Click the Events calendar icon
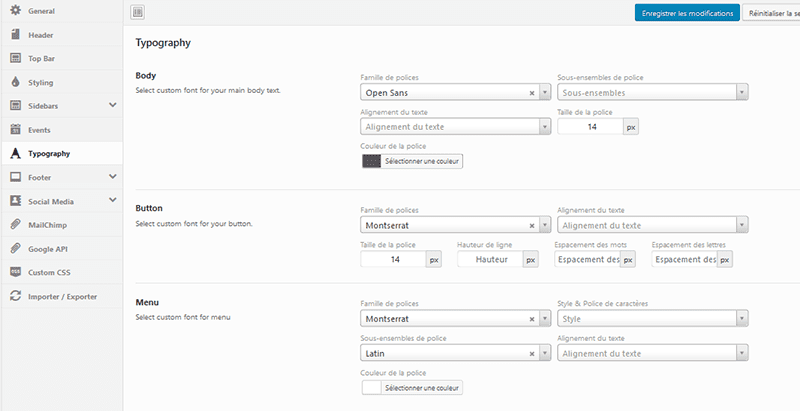This screenshot has width=800, height=411. pos(15,130)
